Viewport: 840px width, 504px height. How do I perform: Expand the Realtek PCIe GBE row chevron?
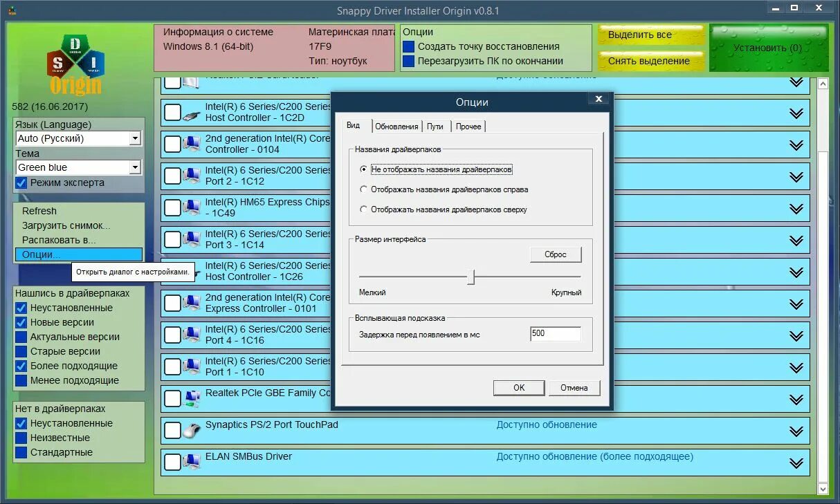pyautogui.click(x=796, y=400)
